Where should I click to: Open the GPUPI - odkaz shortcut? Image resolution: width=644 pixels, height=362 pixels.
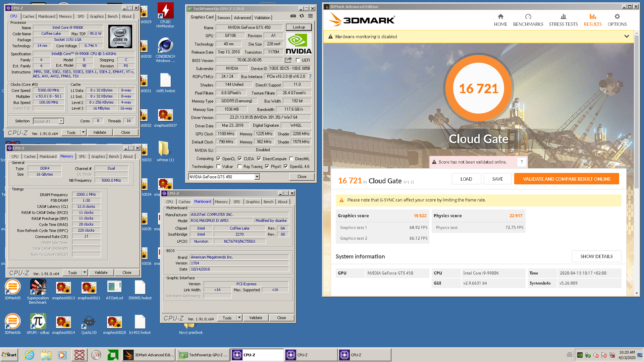tap(38, 324)
